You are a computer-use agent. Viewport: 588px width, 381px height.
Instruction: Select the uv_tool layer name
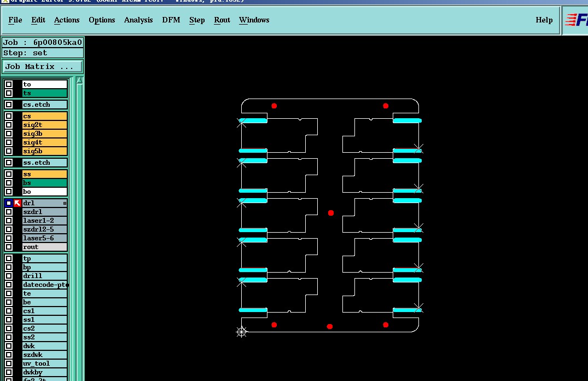click(x=45, y=363)
